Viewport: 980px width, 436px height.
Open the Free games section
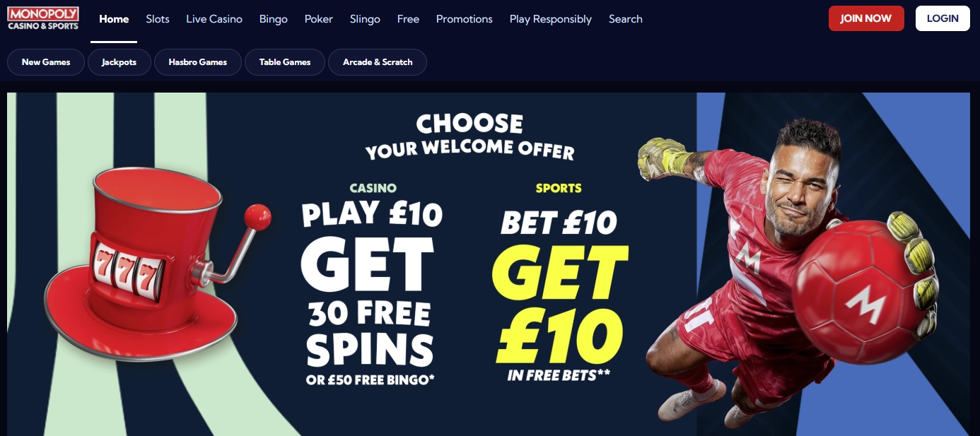(408, 19)
